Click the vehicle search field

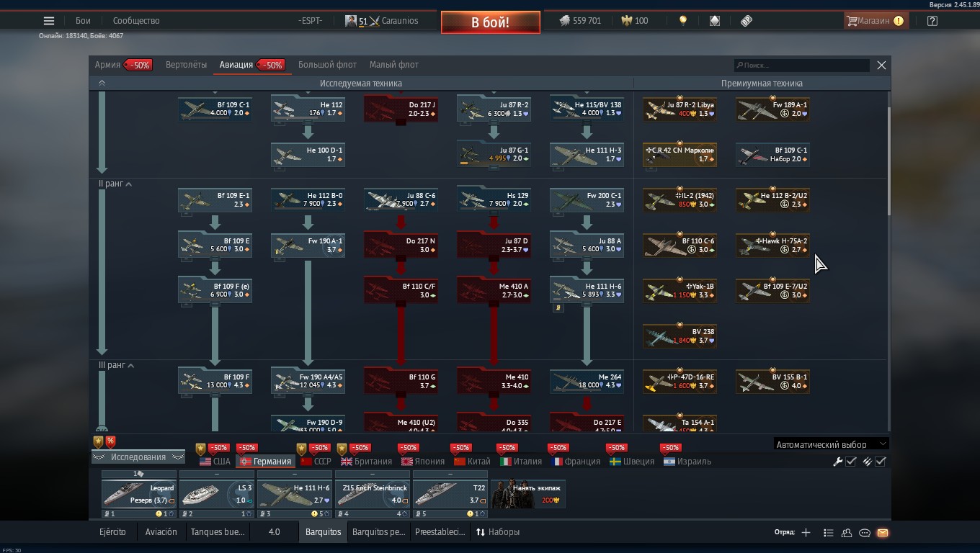coord(802,66)
